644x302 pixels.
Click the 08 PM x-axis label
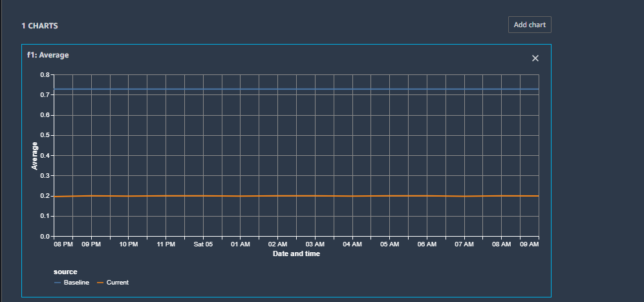coord(62,244)
